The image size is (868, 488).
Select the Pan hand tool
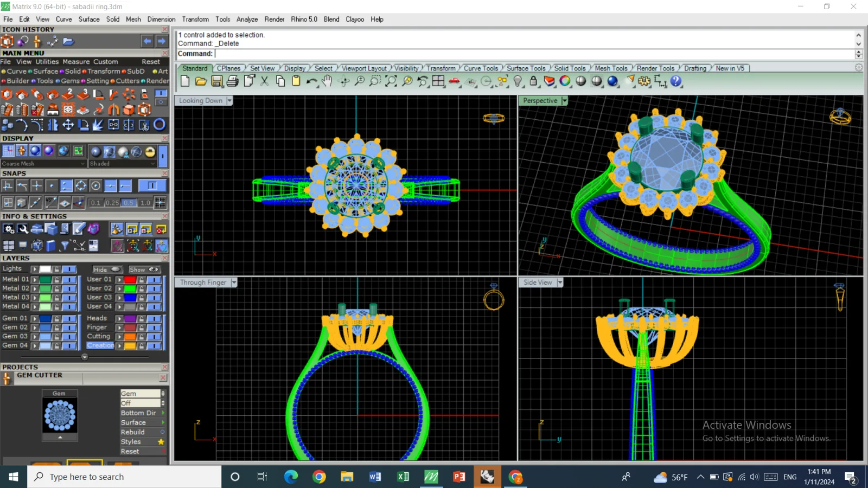click(327, 81)
